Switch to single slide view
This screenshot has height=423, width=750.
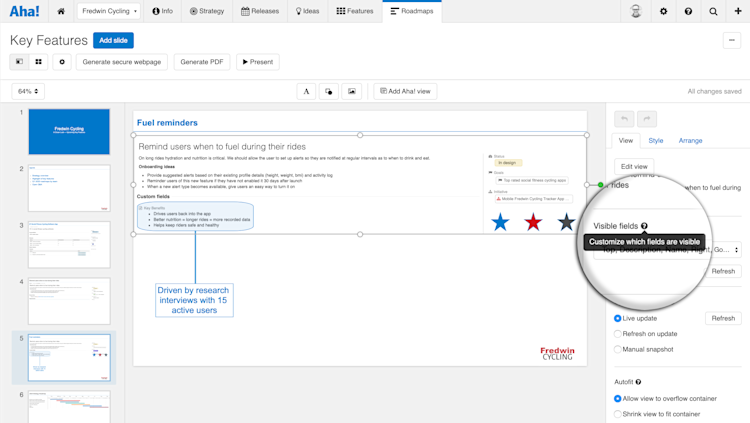pyautogui.click(x=19, y=62)
